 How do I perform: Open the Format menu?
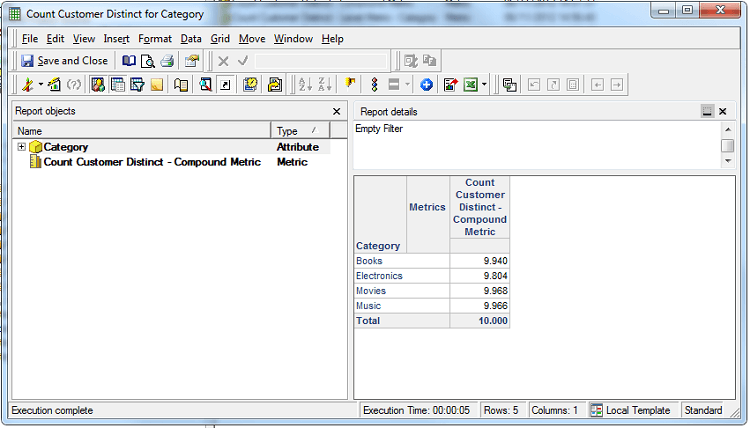tap(155, 39)
